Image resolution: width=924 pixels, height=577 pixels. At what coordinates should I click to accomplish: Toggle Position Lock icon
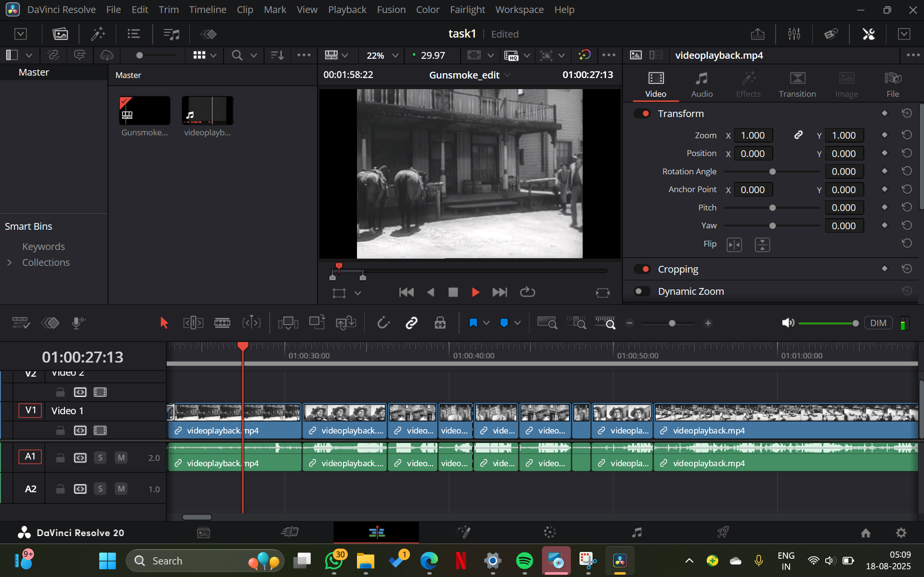(440, 323)
